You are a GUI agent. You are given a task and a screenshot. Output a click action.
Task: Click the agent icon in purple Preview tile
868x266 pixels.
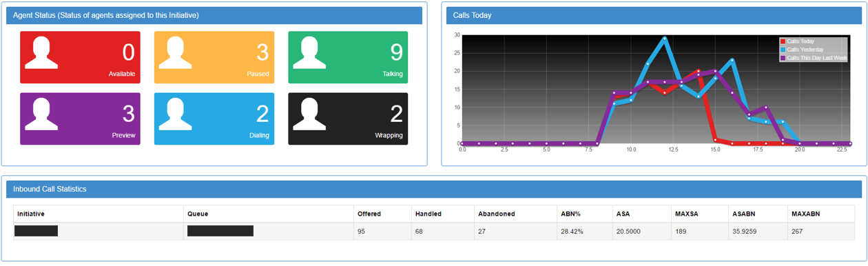coord(41,114)
